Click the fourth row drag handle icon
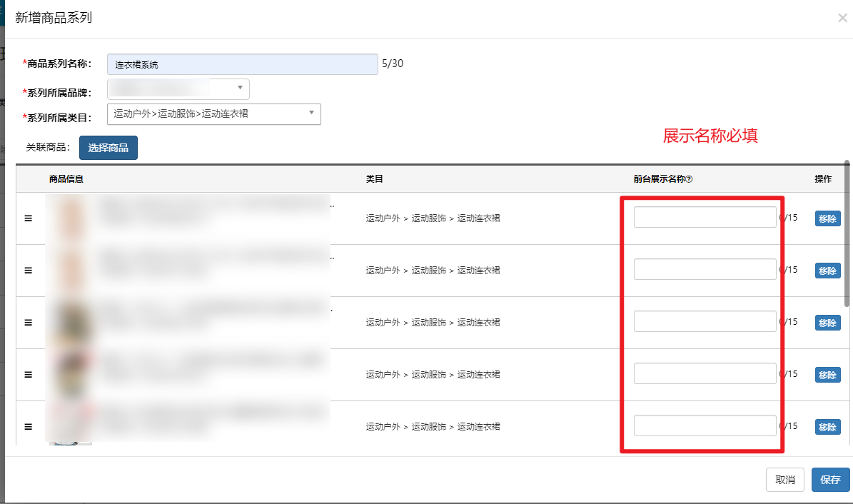Image resolution: width=853 pixels, height=504 pixels. [x=29, y=375]
